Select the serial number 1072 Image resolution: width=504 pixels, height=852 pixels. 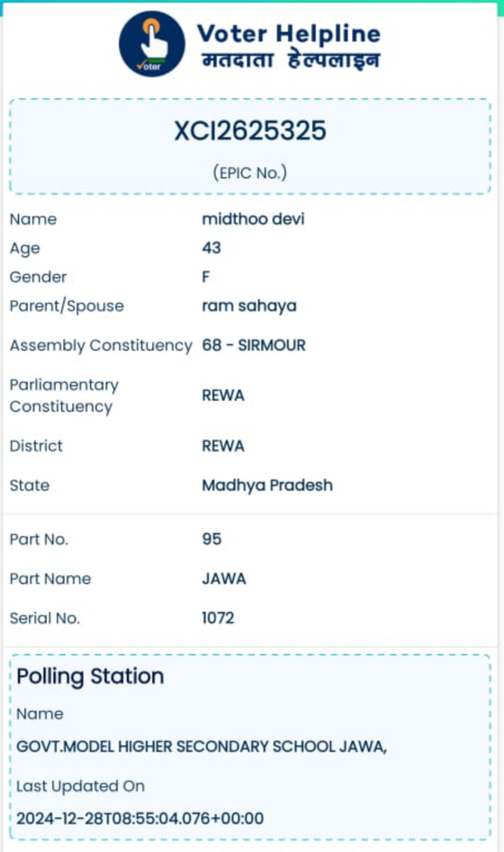coord(218,618)
